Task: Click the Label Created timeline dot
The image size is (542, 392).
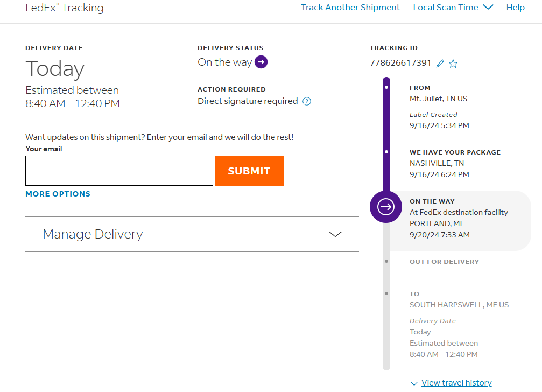Action: point(386,87)
